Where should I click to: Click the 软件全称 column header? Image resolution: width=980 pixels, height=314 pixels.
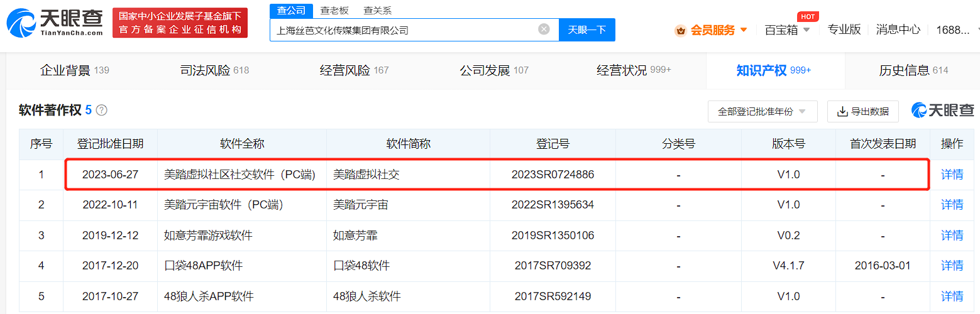pyautogui.click(x=242, y=144)
